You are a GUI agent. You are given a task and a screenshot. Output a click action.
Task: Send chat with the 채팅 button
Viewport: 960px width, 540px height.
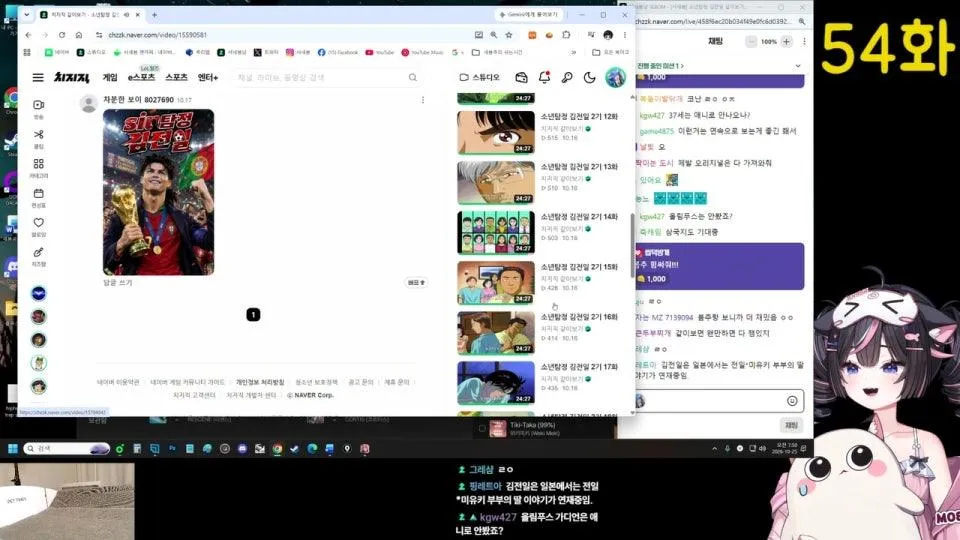(792, 425)
